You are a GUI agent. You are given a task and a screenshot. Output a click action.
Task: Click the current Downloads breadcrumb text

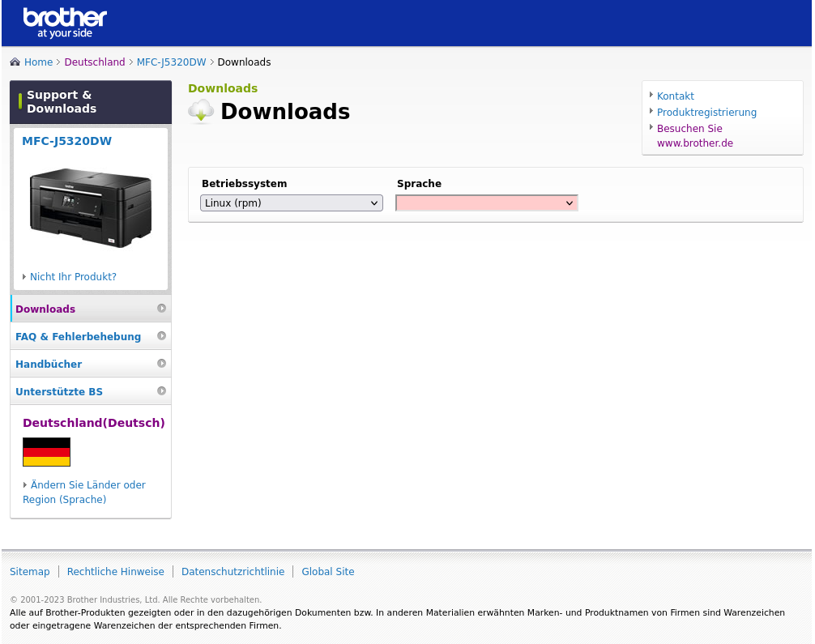(x=245, y=62)
